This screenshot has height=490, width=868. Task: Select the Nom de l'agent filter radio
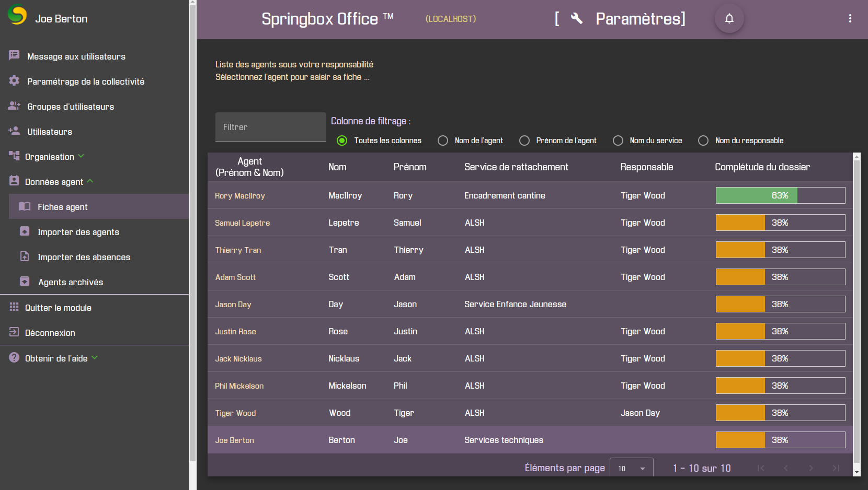click(443, 141)
